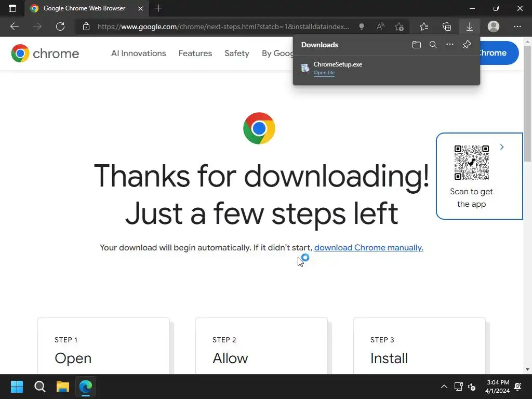Viewport: 532px width, 399px height.
Task: Click the blue Download Chrome button
Action: [x=499, y=53]
